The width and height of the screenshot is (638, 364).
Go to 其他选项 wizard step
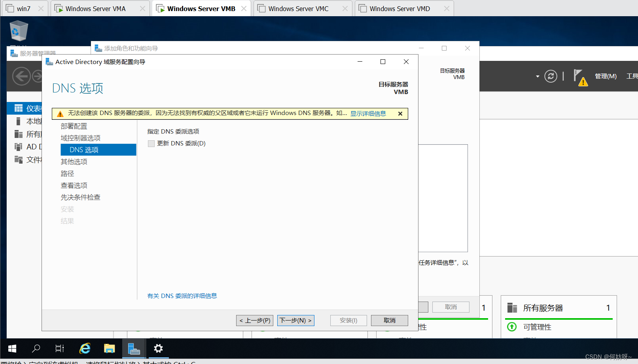coord(74,162)
